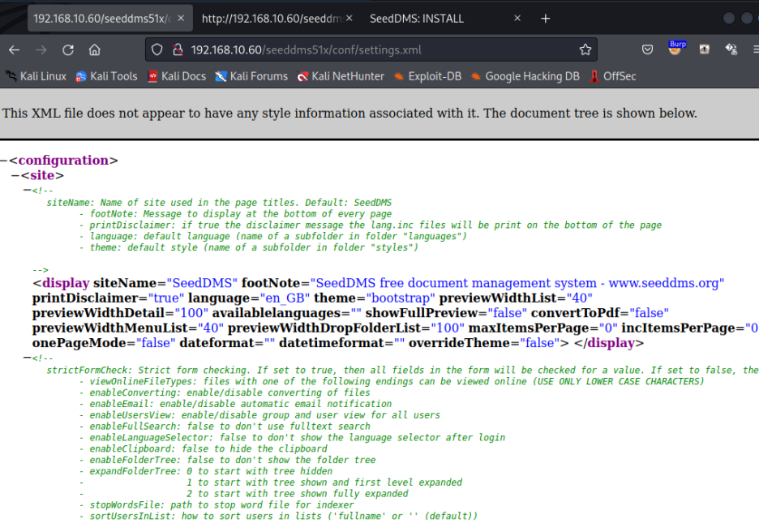Open the Kali Tools bookmark
This screenshot has height=532, width=759.
tap(106, 76)
